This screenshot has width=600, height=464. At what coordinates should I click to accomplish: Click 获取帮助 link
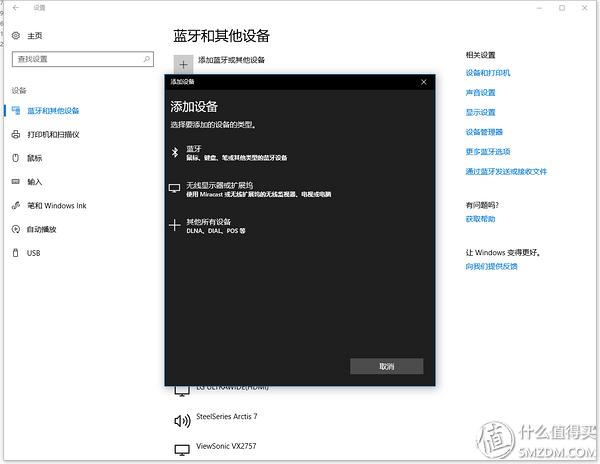coord(480,219)
